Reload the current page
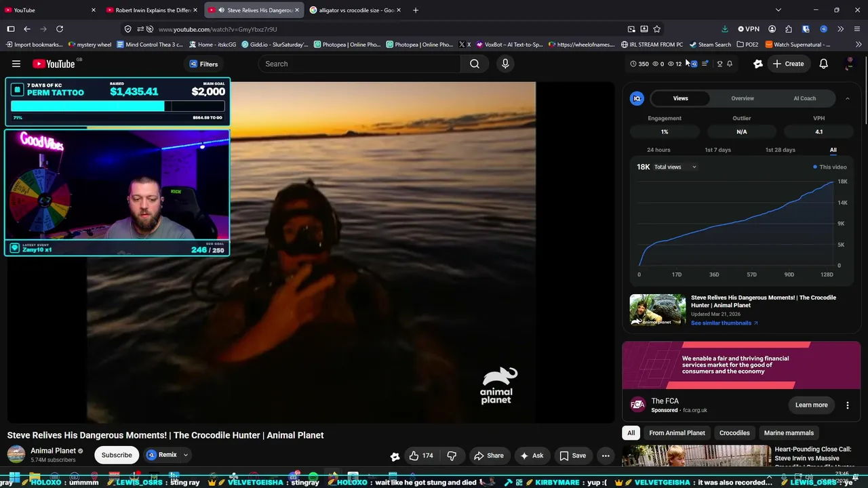Screen dimensions: 868x488 click(x=60, y=29)
